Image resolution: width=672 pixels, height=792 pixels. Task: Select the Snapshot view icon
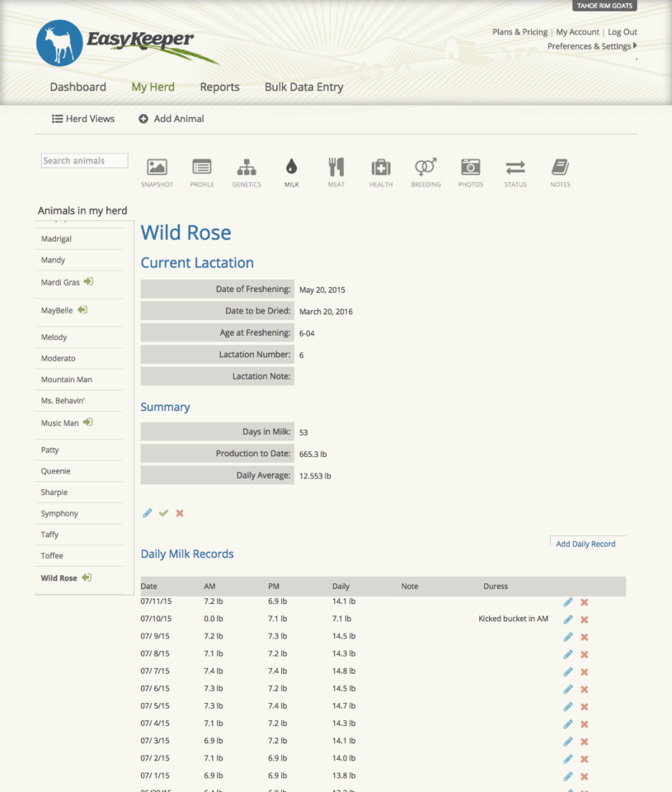(x=157, y=165)
